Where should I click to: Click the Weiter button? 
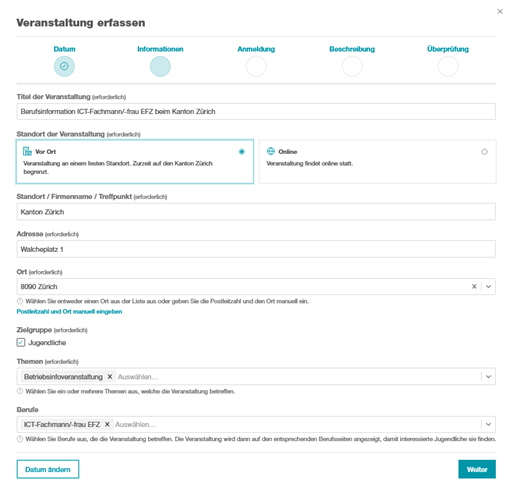pos(477,469)
